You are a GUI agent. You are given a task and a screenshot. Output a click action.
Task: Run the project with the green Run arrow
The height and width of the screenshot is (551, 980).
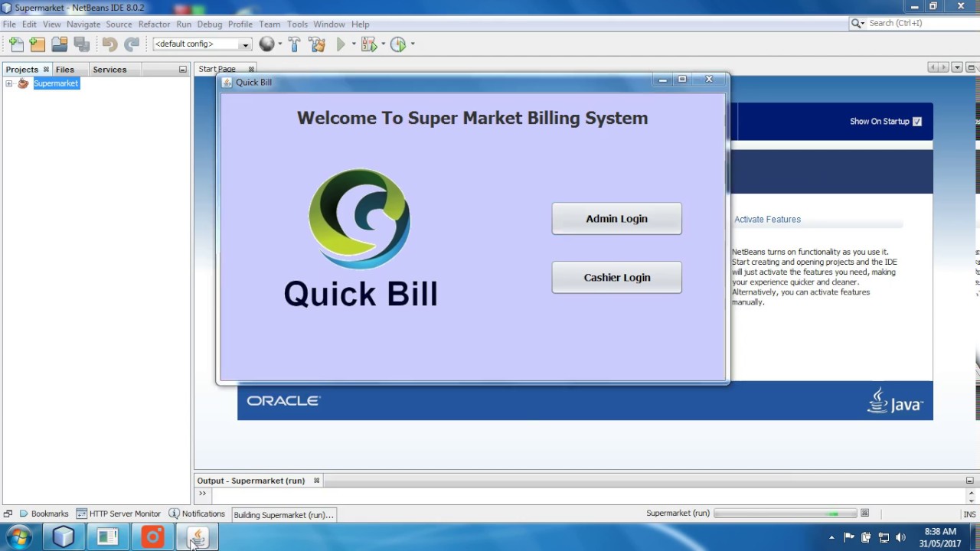pyautogui.click(x=339, y=44)
